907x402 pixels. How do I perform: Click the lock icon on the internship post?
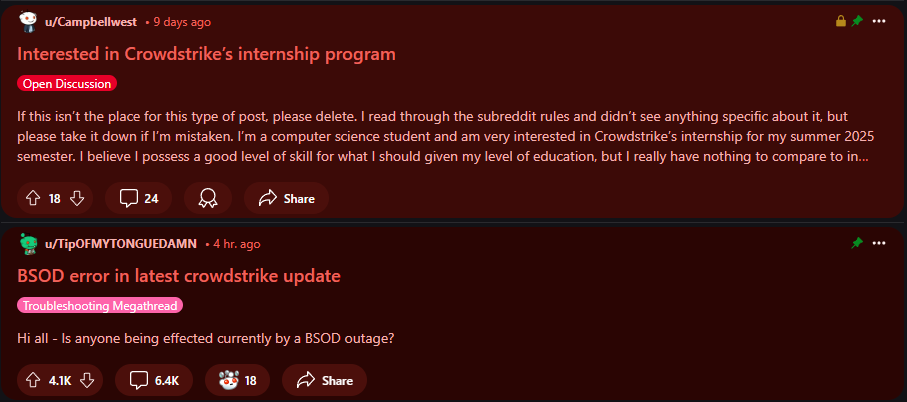tap(841, 21)
